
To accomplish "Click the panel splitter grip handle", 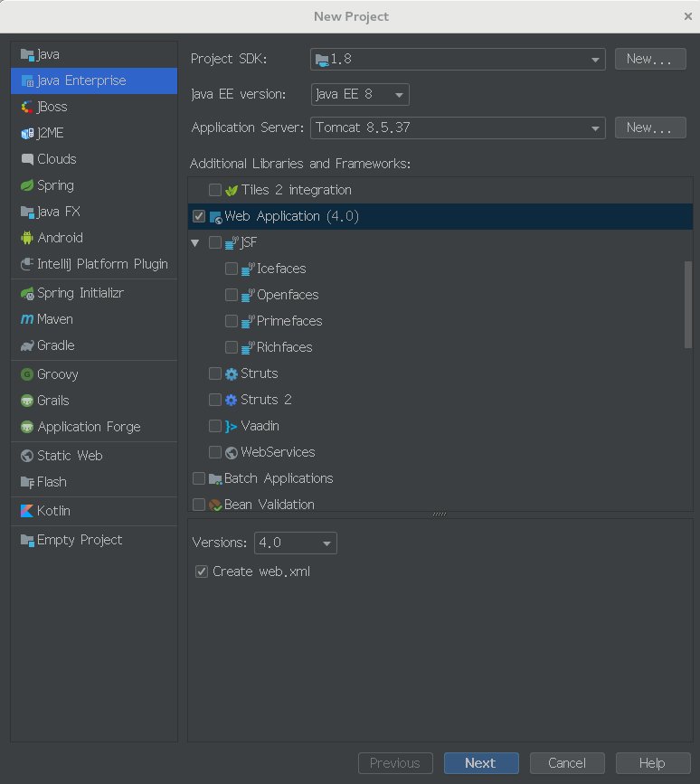I will [440, 515].
